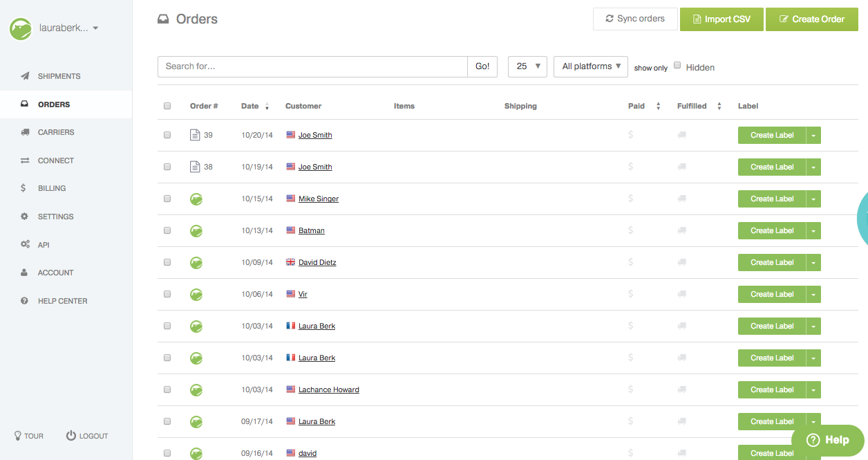Click the UK flag beside David Dietz
Image resolution: width=868 pixels, height=460 pixels.
coord(291,262)
